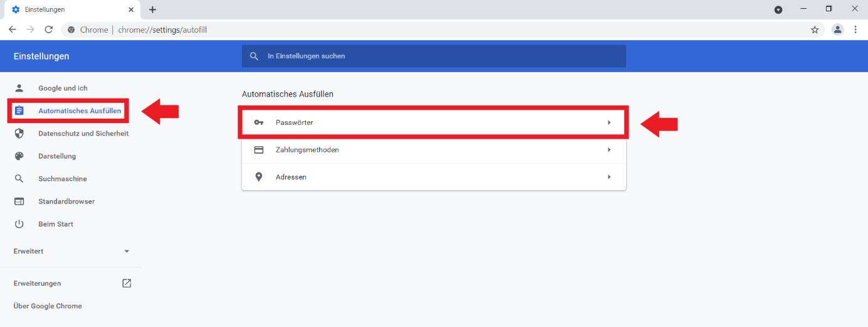Go back with the browser back arrow
Screen dimensions: 868x327
pos(12,29)
